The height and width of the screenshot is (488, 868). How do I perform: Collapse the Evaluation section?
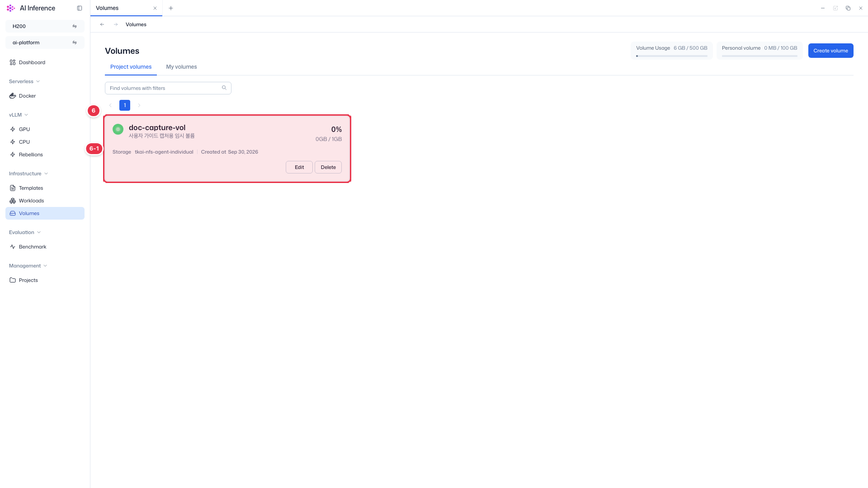25,232
